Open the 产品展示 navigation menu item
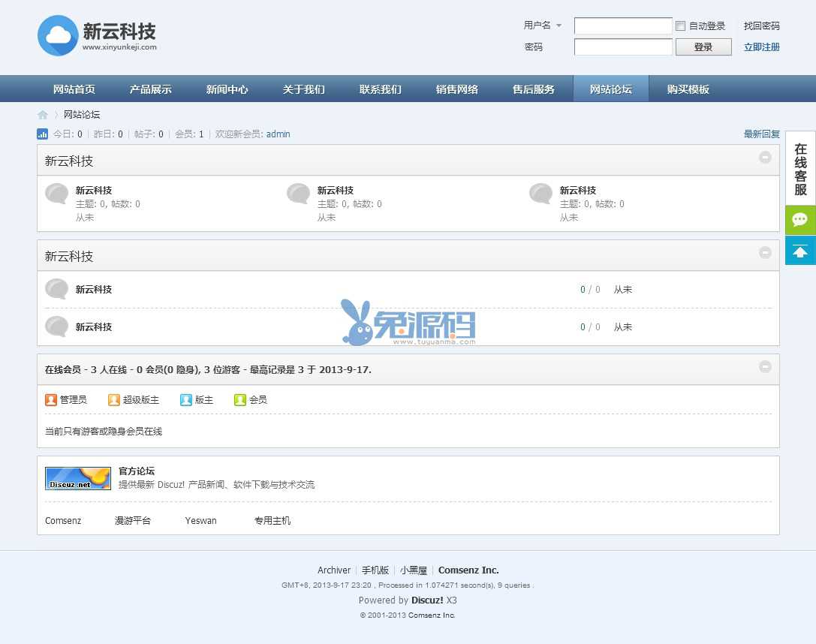 click(150, 89)
